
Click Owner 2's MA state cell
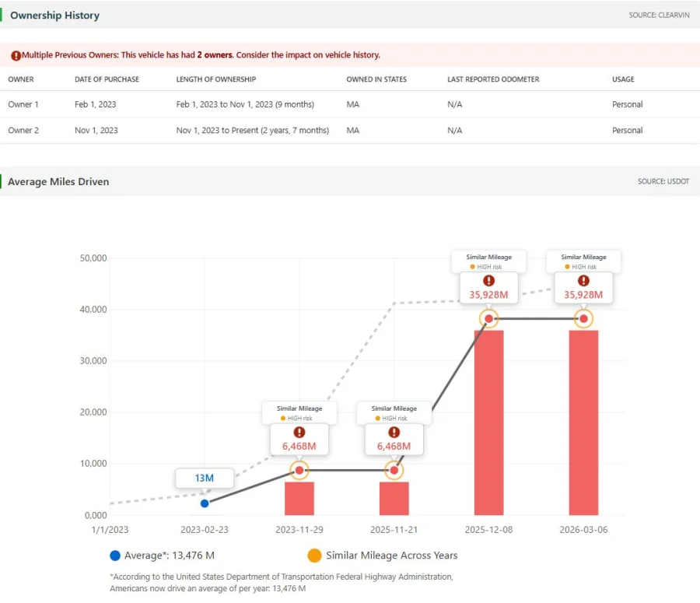[352, 130]
